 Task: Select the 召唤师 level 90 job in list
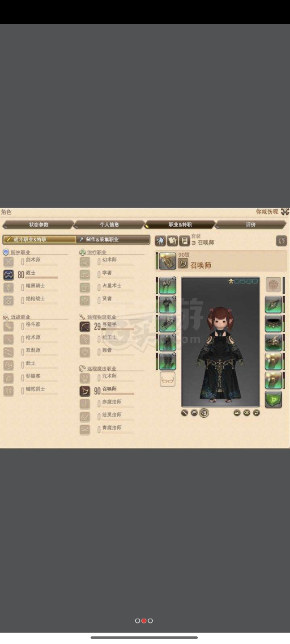click(x=107, y=391)
